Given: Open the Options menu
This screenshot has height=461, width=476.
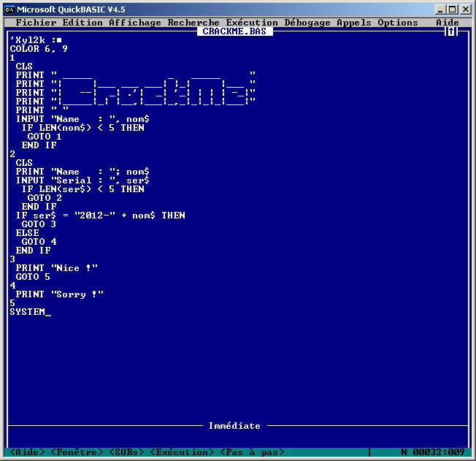Looking at the screenshot, I should pos(398,23).
